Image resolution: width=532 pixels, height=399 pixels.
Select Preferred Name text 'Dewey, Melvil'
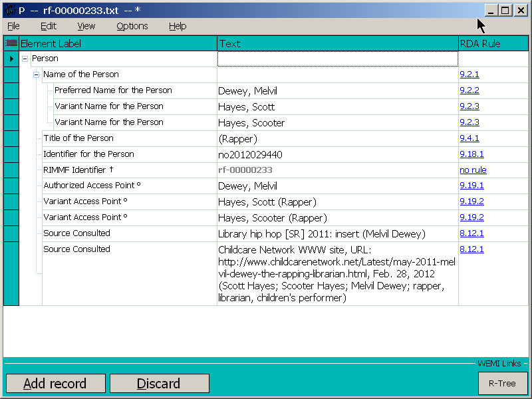click(x=247, y=91)
